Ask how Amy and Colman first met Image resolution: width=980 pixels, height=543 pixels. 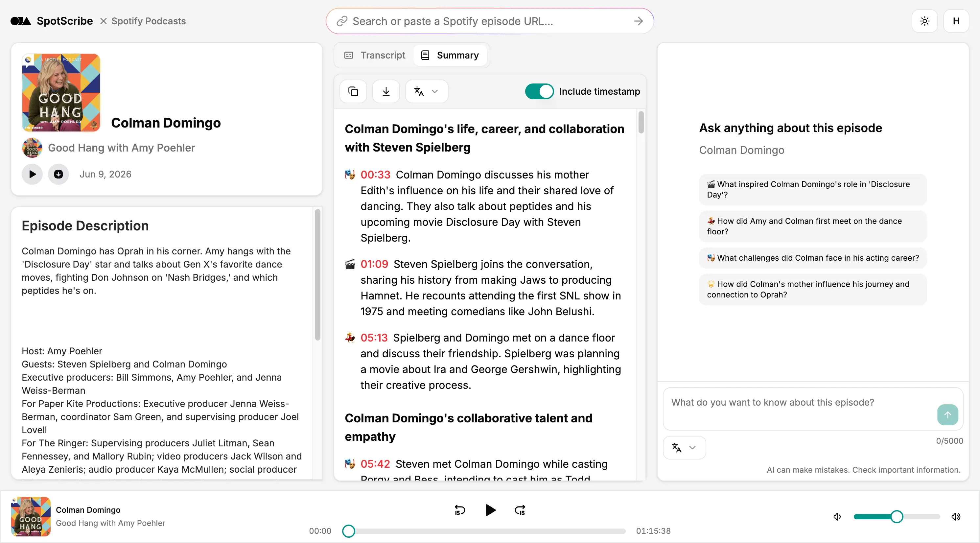(x=813, y=226)
